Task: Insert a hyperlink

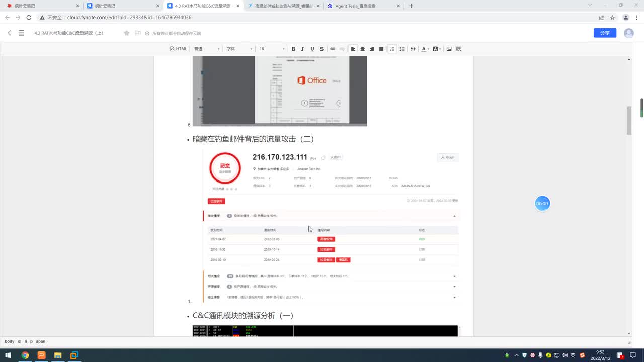Action: click(x=333, y=49)
